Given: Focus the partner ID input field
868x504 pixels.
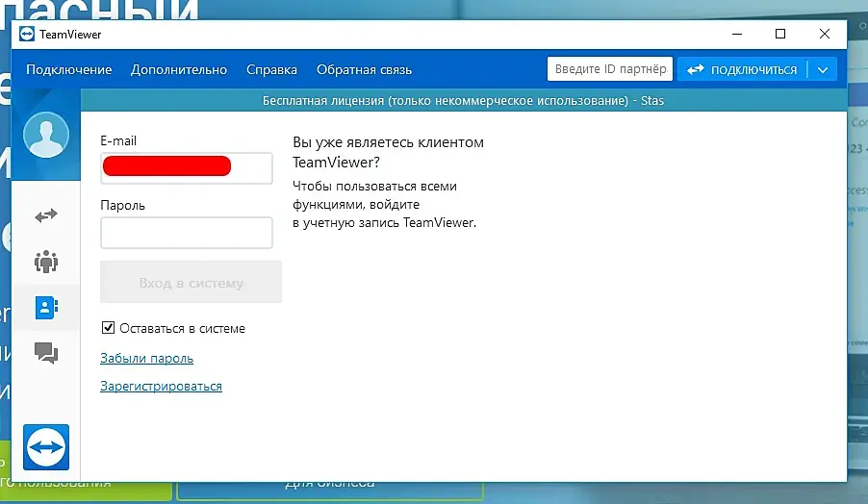Looking at the screenshot, I should click(610, 69).
